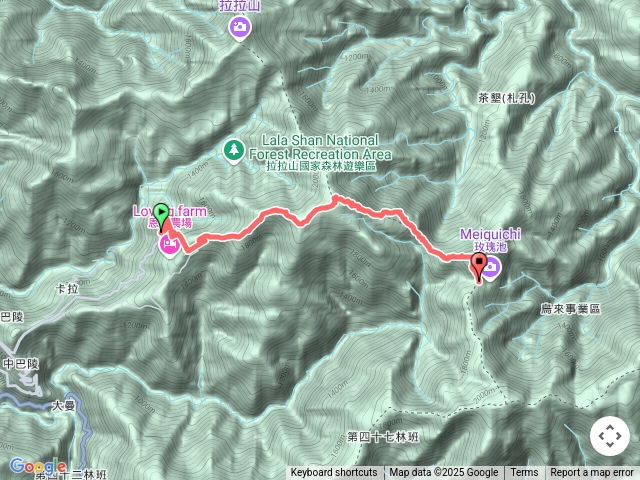Click the 大曼 place label
The height and width of the screenshot is (480, 640).
[x=64, y=406]
